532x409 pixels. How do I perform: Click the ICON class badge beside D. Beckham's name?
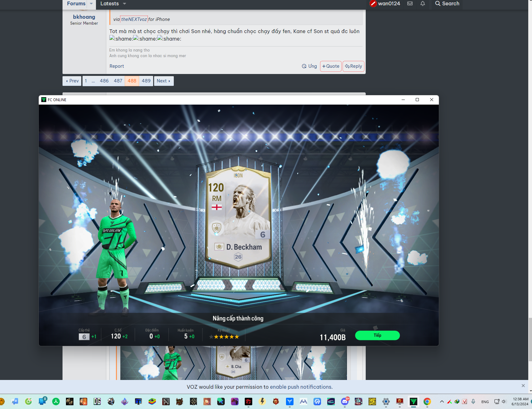click(x=219, y=247)
